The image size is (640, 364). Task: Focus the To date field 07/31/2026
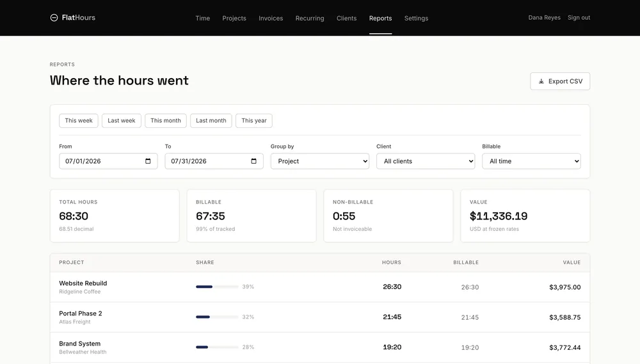214,161
